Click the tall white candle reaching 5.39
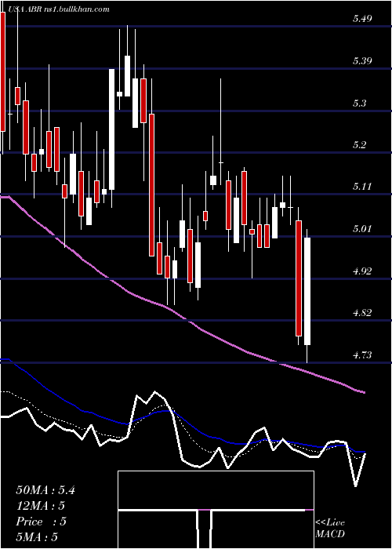This screenshot has height=549, width=392. (x=111, y=129)
